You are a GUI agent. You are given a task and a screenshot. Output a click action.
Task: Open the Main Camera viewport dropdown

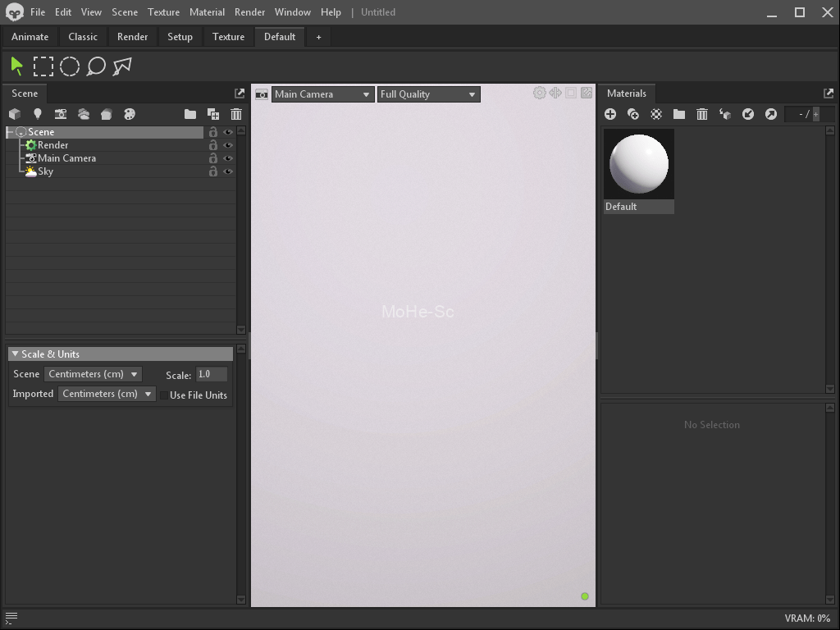(322, 94)
